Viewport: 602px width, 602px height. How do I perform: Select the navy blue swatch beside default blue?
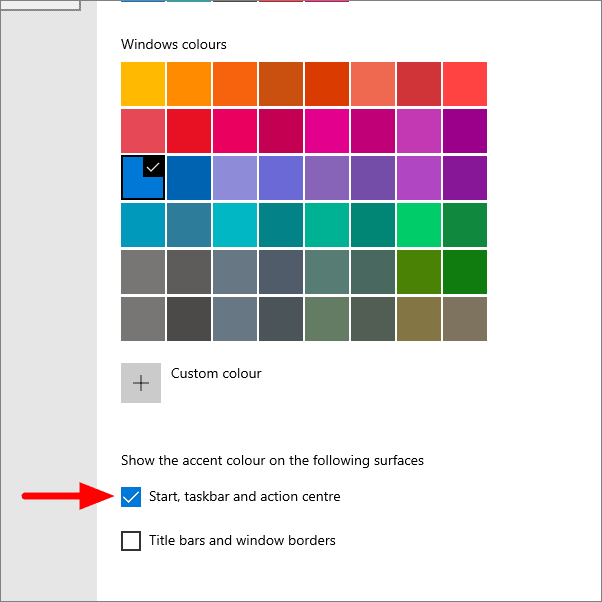[189, 178]
